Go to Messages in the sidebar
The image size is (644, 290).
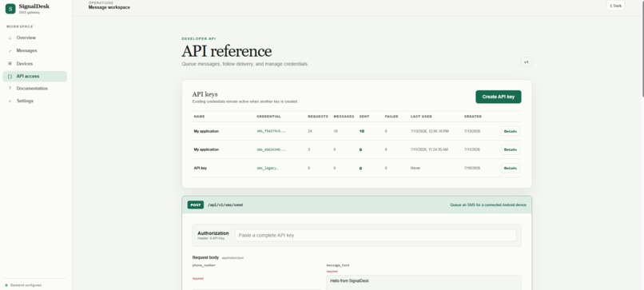point(34,50)
